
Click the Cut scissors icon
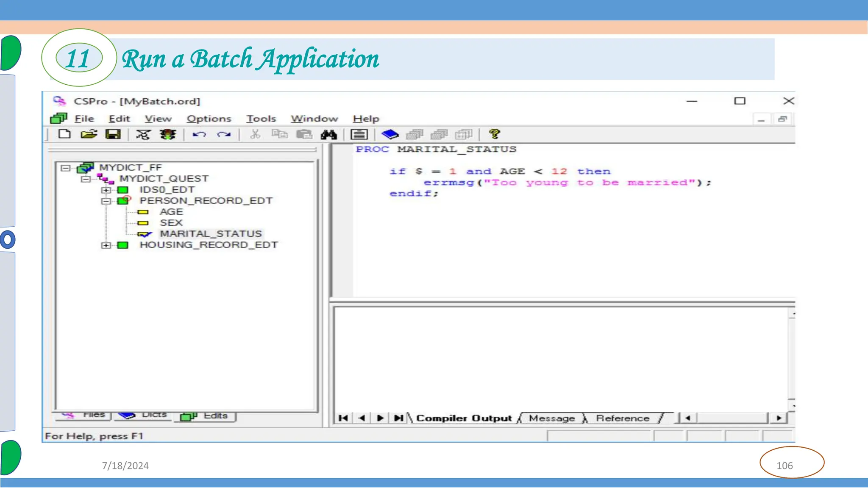(x=255, y=135)
